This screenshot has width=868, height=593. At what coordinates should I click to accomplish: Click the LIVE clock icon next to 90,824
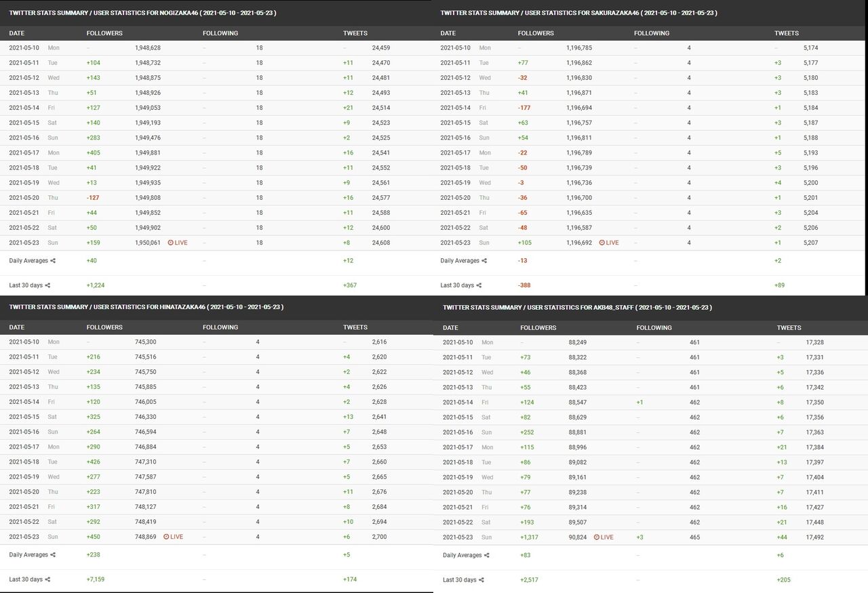pos(597,537)
